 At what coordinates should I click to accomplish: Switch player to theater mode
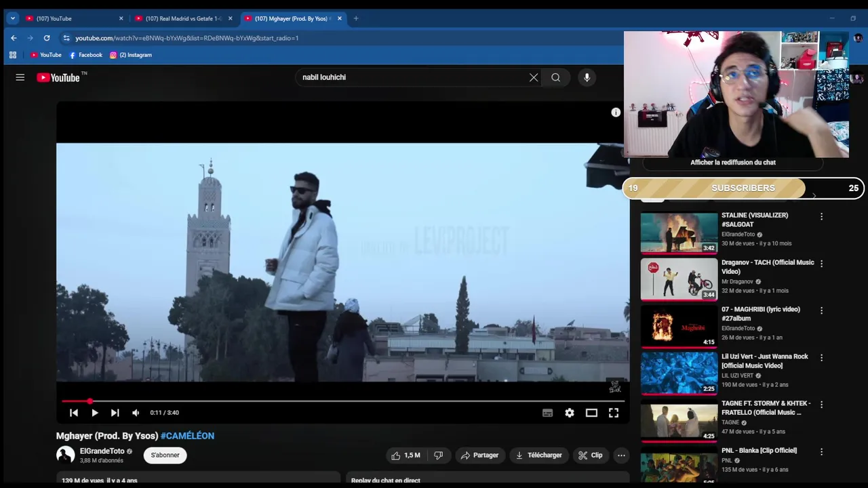point(591,413)
